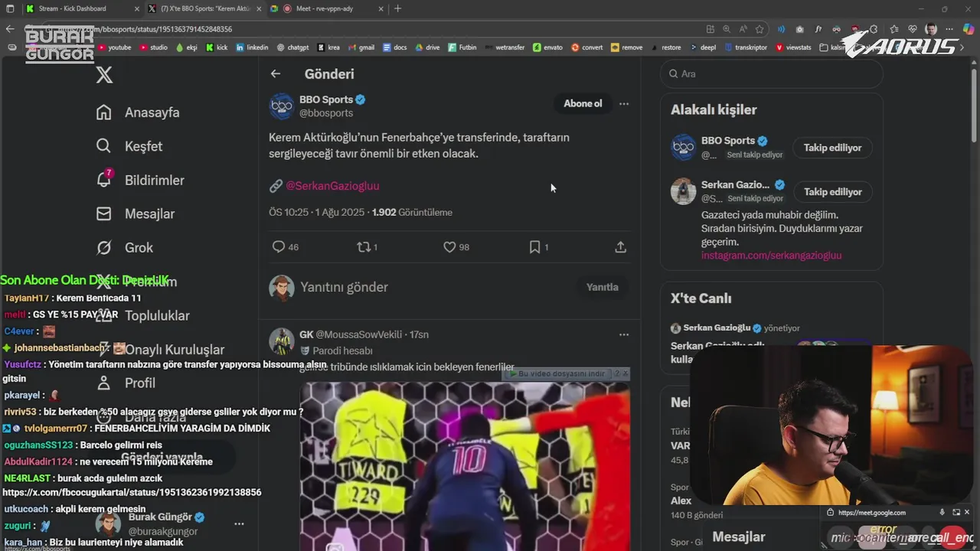
Task: Share the post via upload icon
Action: click(621, 247)
